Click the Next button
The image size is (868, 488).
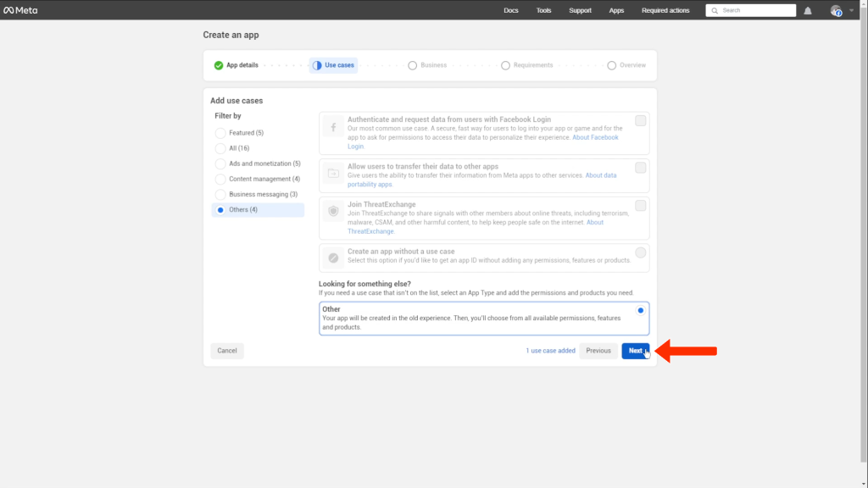point(636,351)
